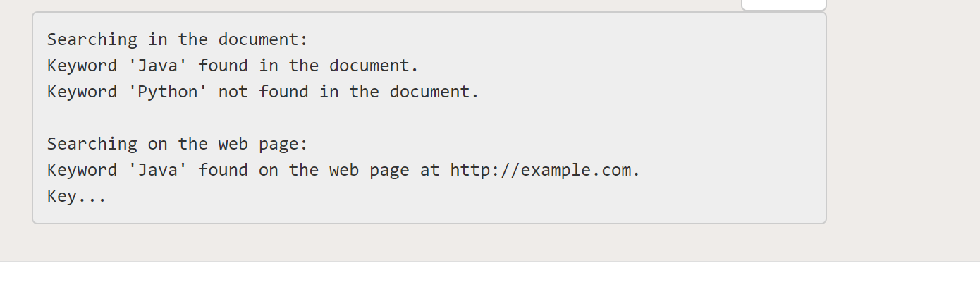The image size is (980, 292).
Task: Click 'Java' in the web page result line
Action: click(x=158, y=170)
